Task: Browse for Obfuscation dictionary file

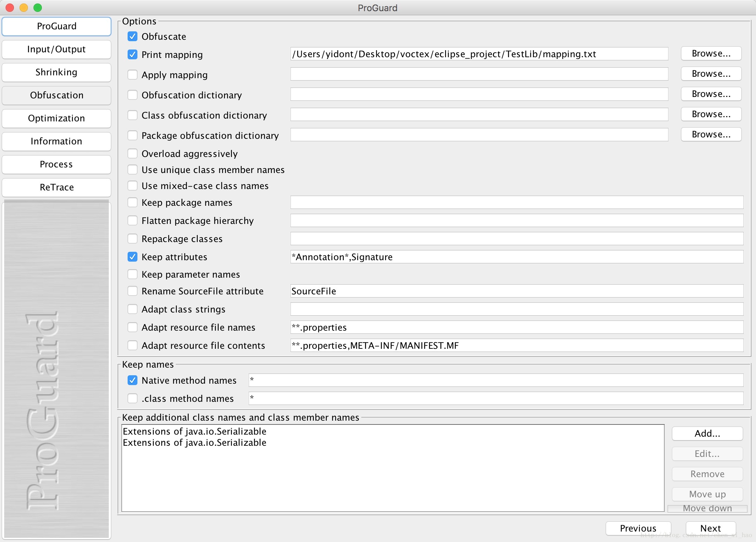Action: coord(711,94)
